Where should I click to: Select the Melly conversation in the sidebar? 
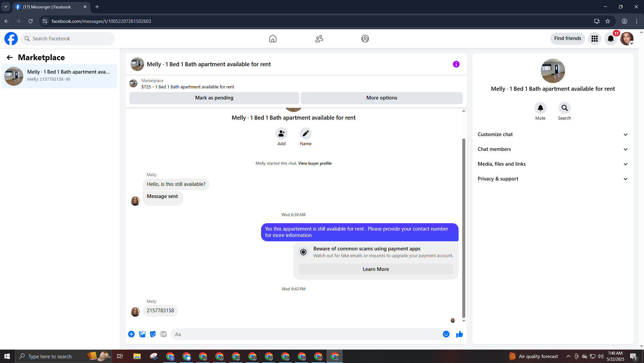tap(59, 76)
